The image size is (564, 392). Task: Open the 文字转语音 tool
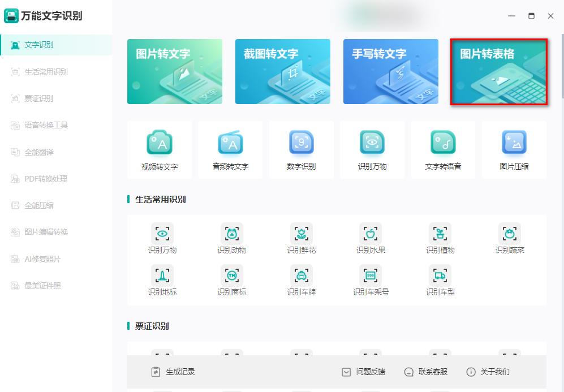pos(443,150)
